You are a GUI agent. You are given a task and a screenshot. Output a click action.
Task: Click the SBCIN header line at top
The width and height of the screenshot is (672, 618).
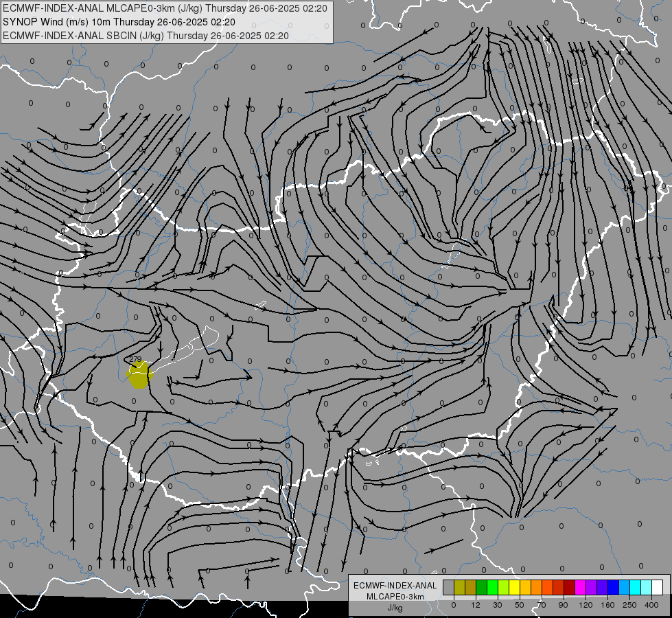[x=146, y=36]
